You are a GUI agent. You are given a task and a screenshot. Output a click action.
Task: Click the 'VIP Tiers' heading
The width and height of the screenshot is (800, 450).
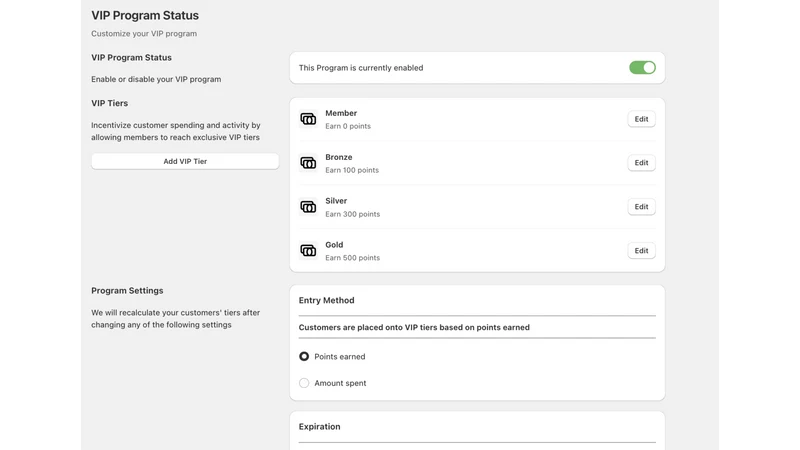click(110, 103)
